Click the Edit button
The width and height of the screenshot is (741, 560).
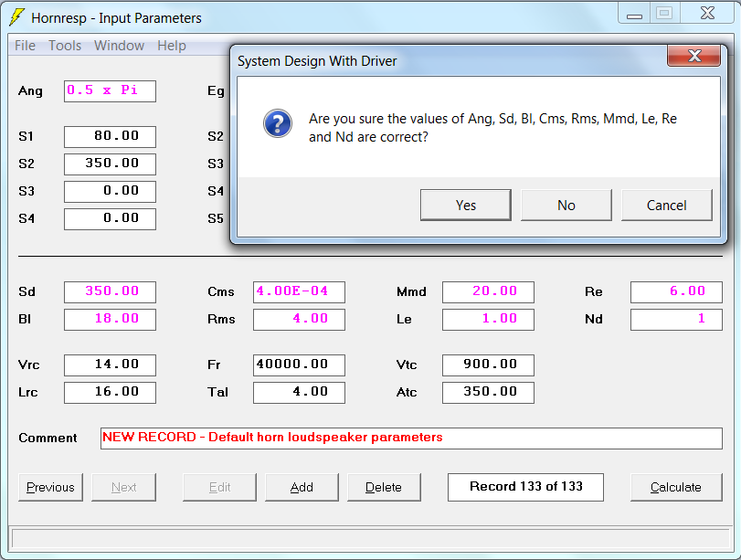click(220, 487)
